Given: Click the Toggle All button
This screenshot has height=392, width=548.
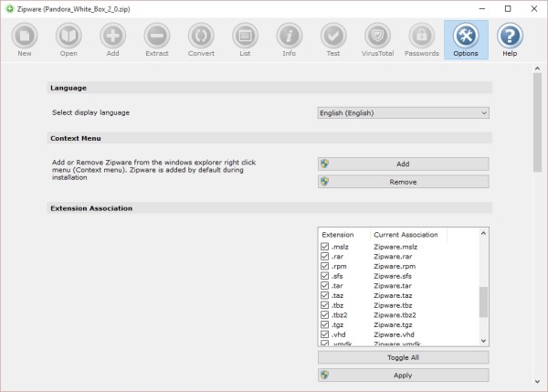Looking at the screenshot, I should [x=404, y=357].
